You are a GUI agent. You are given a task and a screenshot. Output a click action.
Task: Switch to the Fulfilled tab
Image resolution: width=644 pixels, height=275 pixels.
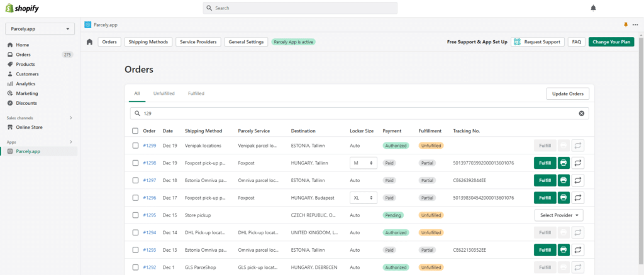click(196, 94)
